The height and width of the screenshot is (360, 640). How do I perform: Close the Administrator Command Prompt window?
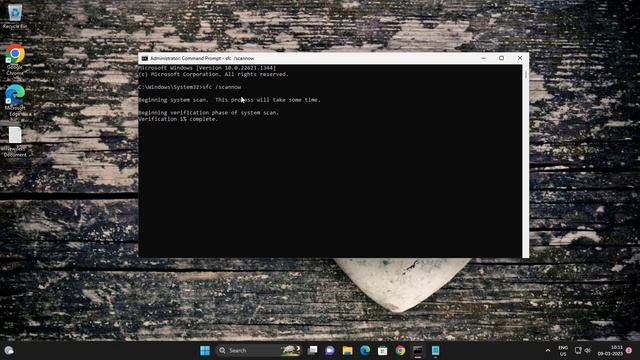pos(520,58)
